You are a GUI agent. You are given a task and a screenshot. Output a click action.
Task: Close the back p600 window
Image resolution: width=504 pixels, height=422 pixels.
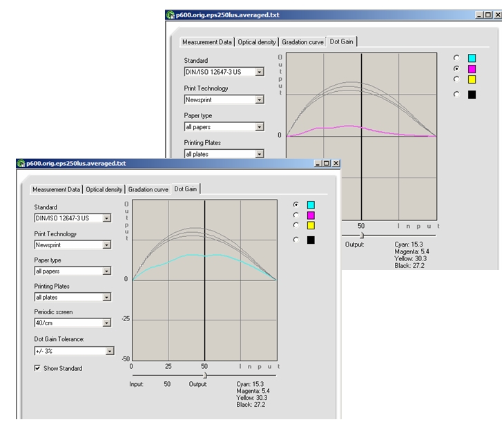(498, 15)
